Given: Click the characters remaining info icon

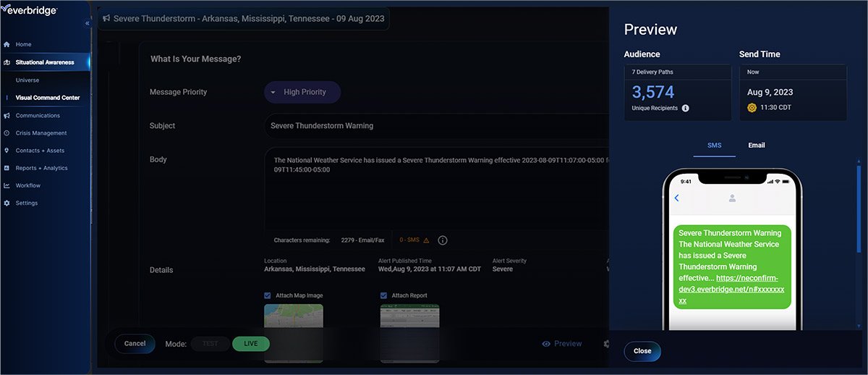Looking at the screenshot, I should (443, 240).
